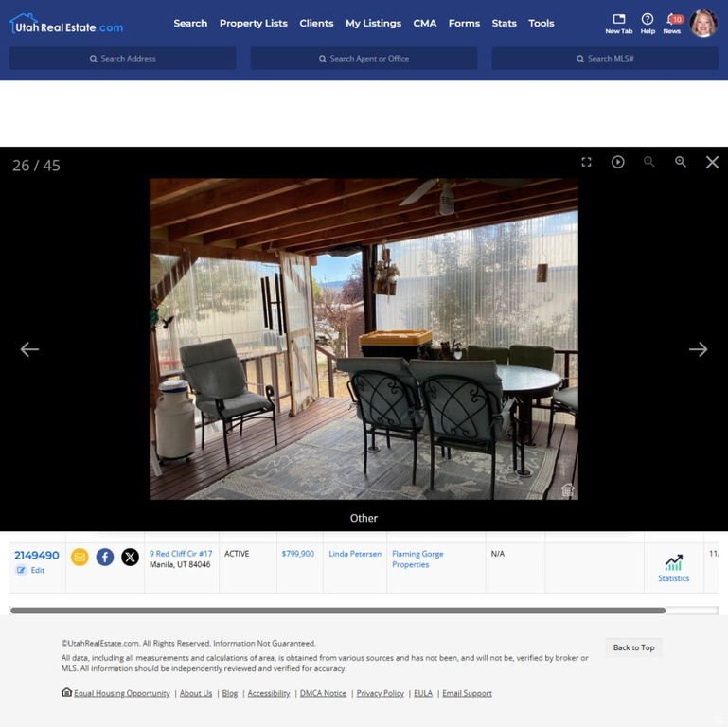This screenshot has width=728, height=727.
Task: Zoom in on the listing photo
Action: pos(680,162)
